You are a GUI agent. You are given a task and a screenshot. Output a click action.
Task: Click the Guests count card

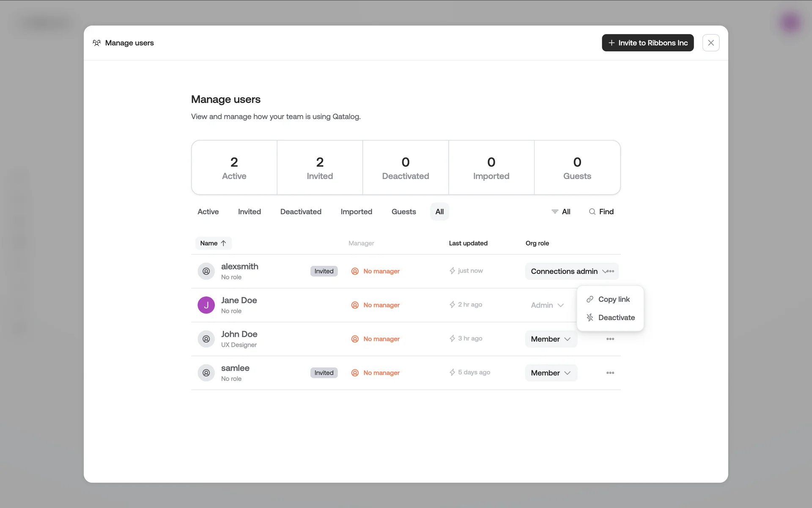(577, 168)
